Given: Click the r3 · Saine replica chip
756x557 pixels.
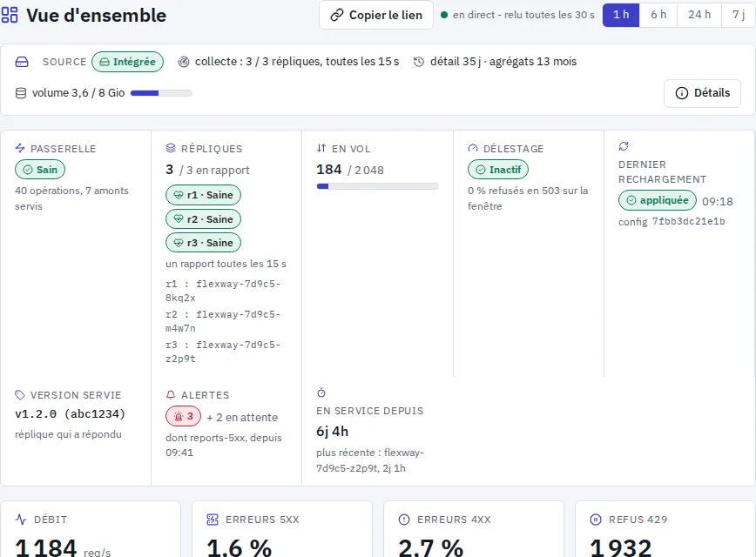Looking at the screenshot, I should pos(203,243).
